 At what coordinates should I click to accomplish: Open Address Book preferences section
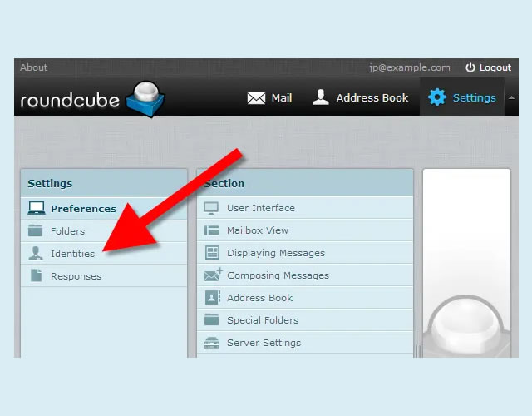click(259, 298)
